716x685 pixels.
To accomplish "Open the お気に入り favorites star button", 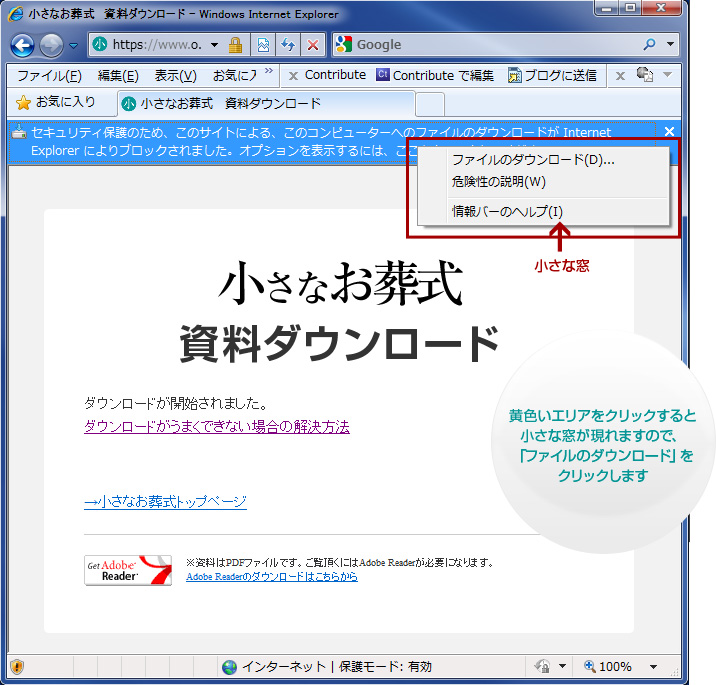I will coord(56,102).
